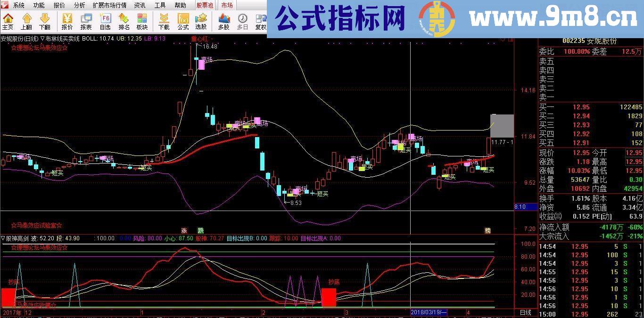
Task: Open the 主页 home icon
Action: [x=7, y=21]
